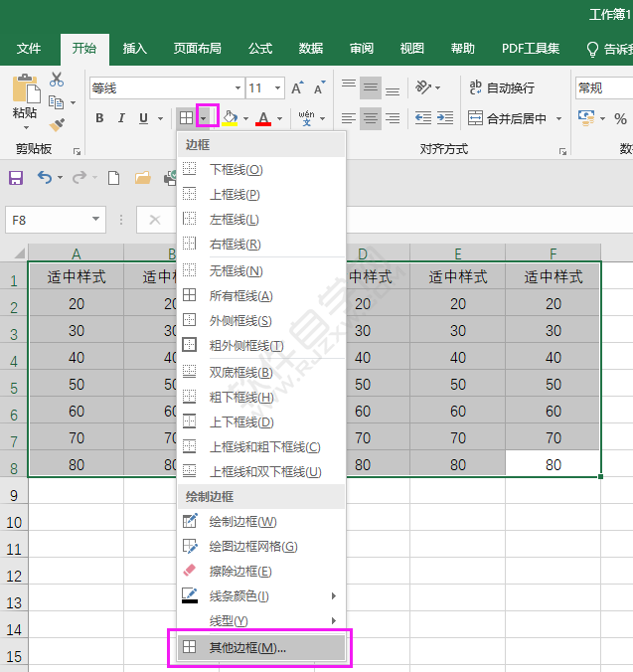Click the Fill Color bucket icon

(230, 118)
